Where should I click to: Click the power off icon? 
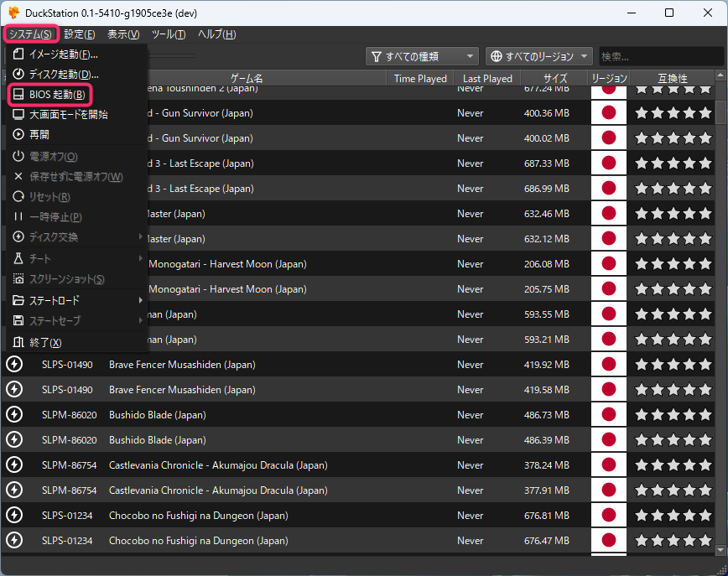tap(18, 157)
